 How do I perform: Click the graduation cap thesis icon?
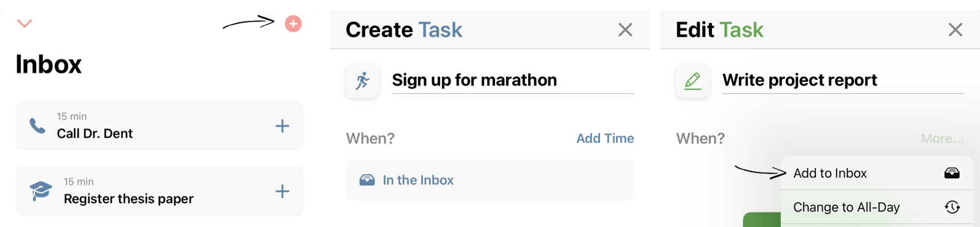point(41,191)
